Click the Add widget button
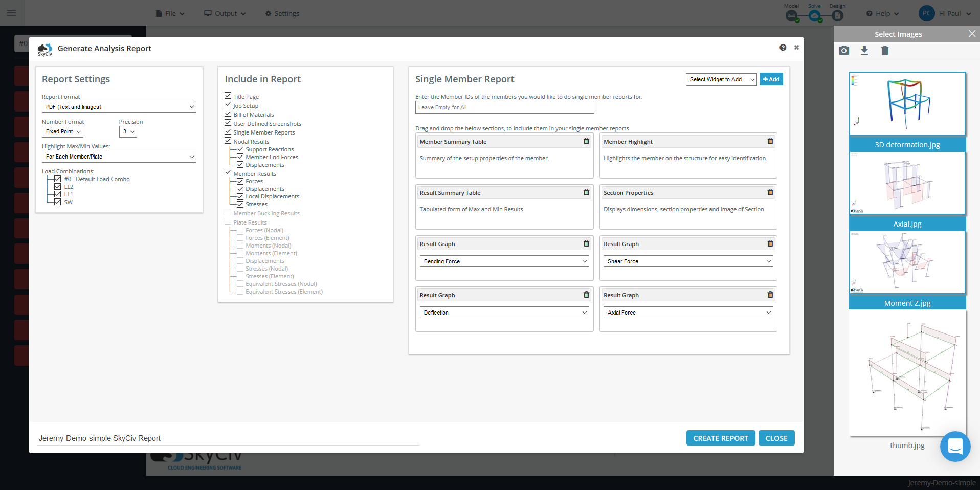This screenshot has height=490, width=980. tap(771, 79)
